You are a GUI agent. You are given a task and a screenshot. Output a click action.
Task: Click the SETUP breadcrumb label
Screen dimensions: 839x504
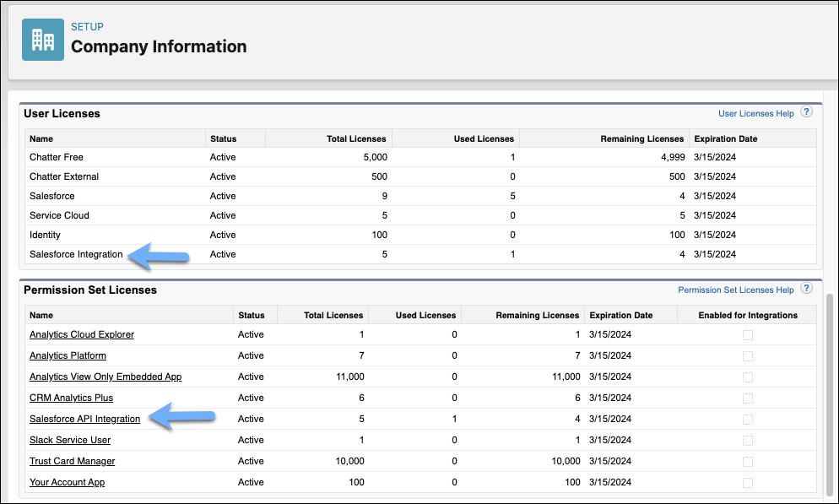coord(87,27)
